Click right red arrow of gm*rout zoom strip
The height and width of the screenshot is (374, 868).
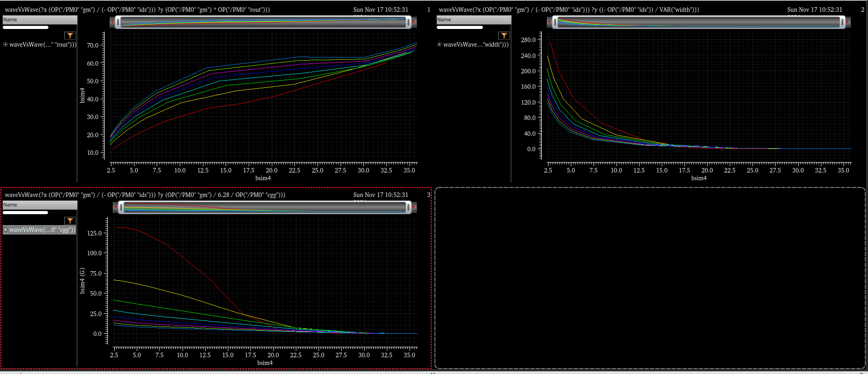(x=414, y=21)
